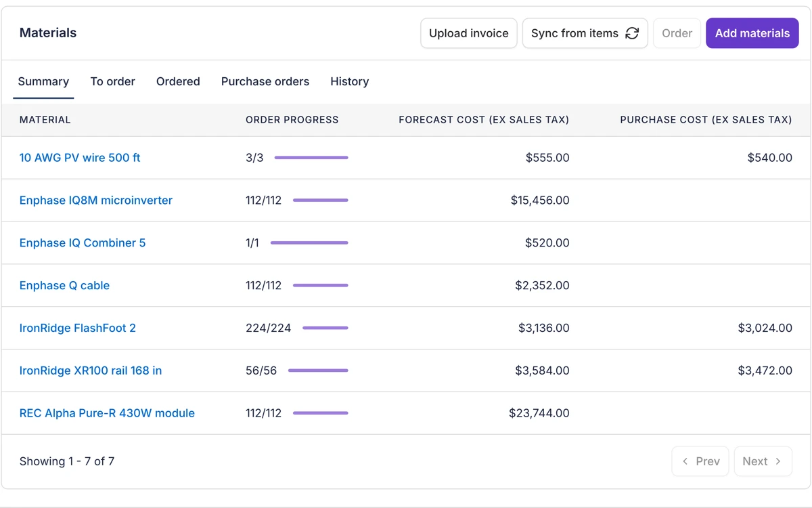Open Enphase IQ8M microinverter material
Viewport: 812px width, 508px height.
pos(96,200)
